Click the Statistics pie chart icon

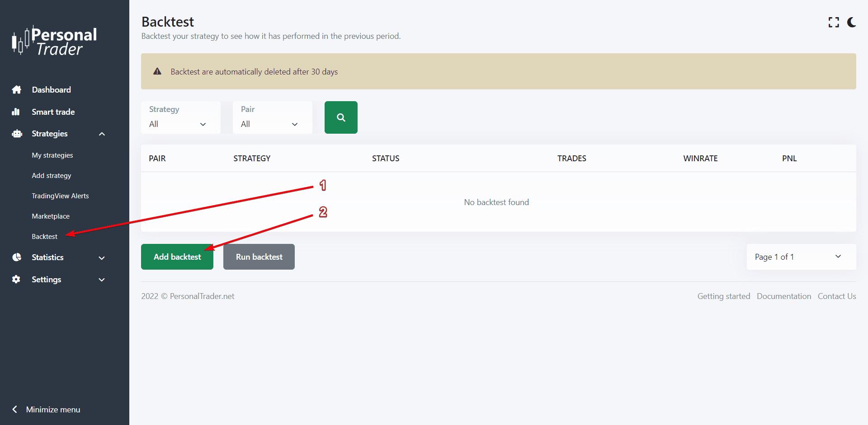click(17, 257)
